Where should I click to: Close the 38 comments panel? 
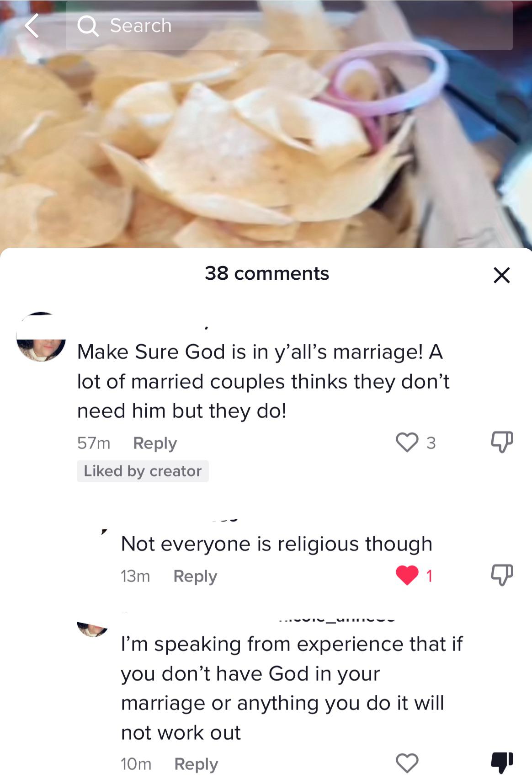coord(501,275)
